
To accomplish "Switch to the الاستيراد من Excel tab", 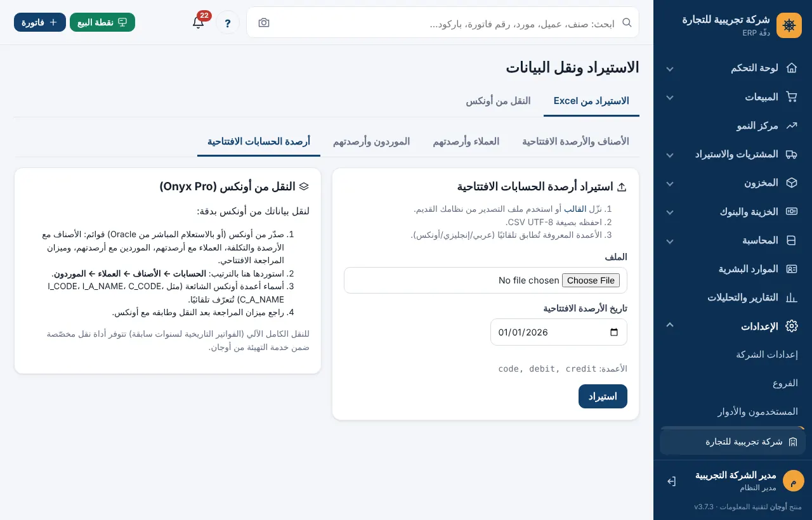I will 591,101.
